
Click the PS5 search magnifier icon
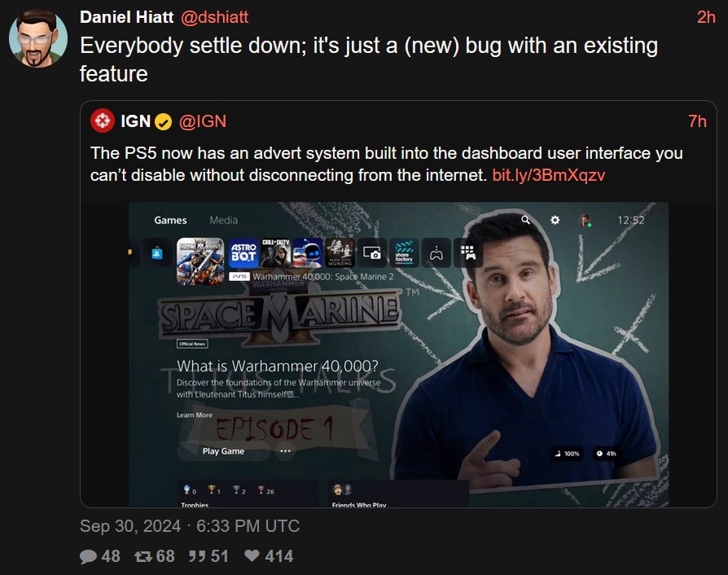click(525, 220)
